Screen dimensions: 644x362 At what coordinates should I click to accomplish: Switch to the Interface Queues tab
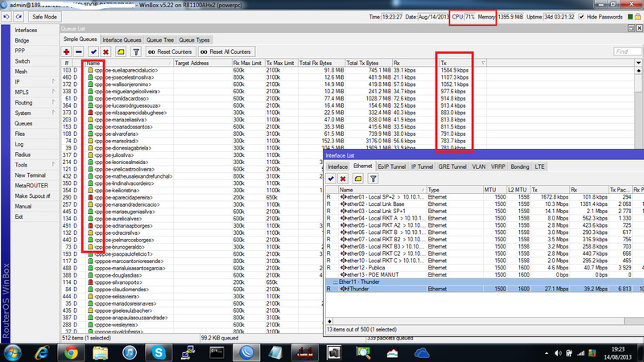point(122,39)
